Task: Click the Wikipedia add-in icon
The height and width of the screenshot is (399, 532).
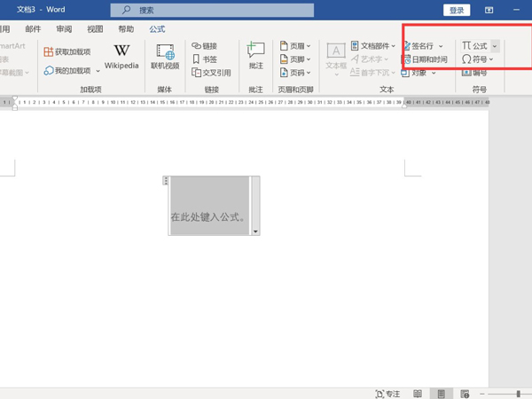Action: (x=121, y=56)
